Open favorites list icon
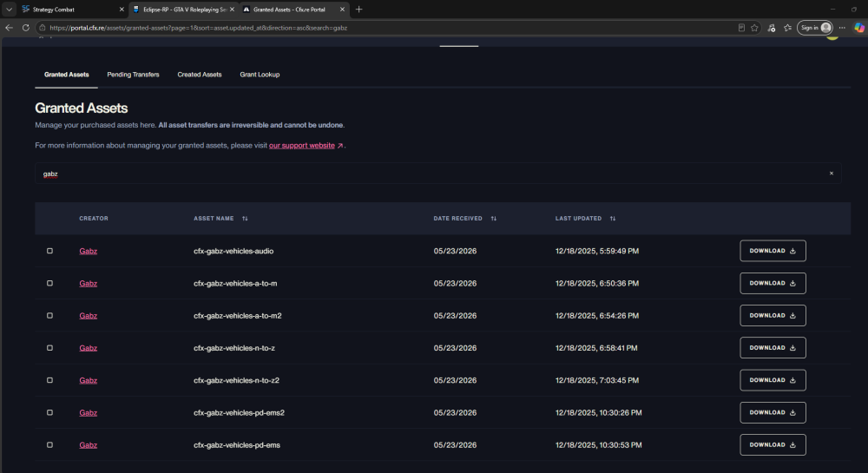Screen dimensions: 868x473 788,28
